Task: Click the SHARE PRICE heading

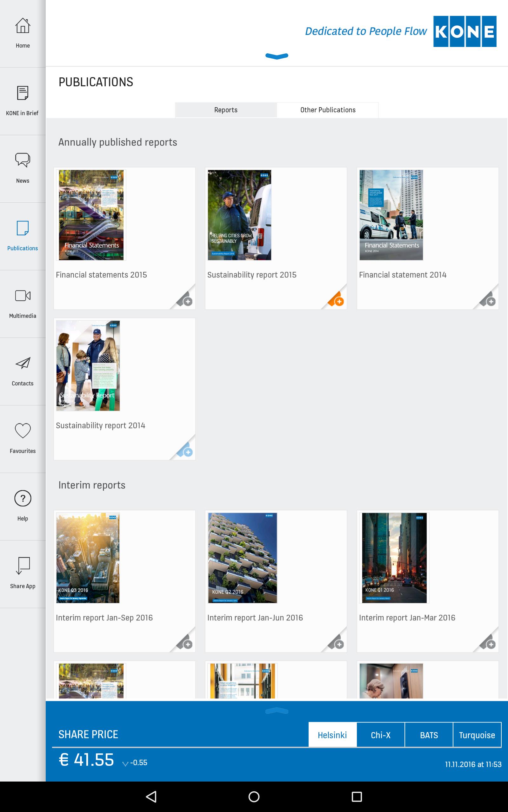Action: pyautogui.click(x=88, y=735)
